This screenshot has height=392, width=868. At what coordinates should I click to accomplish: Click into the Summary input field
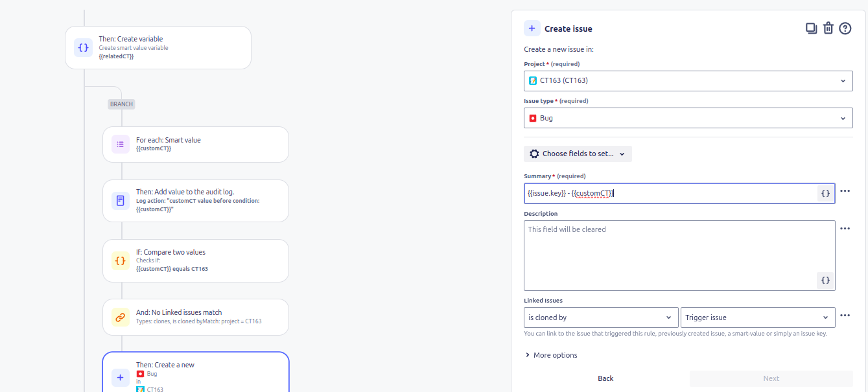coord(670,193)
